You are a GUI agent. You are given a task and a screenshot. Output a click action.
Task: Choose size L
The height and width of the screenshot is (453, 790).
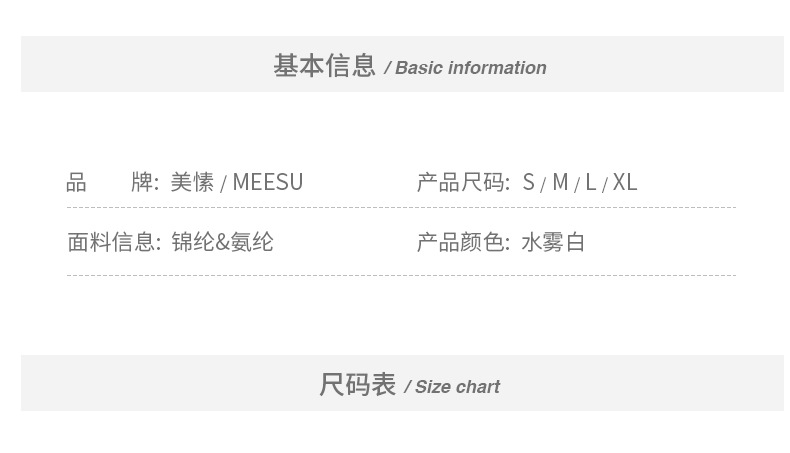[x=591, y=182]
